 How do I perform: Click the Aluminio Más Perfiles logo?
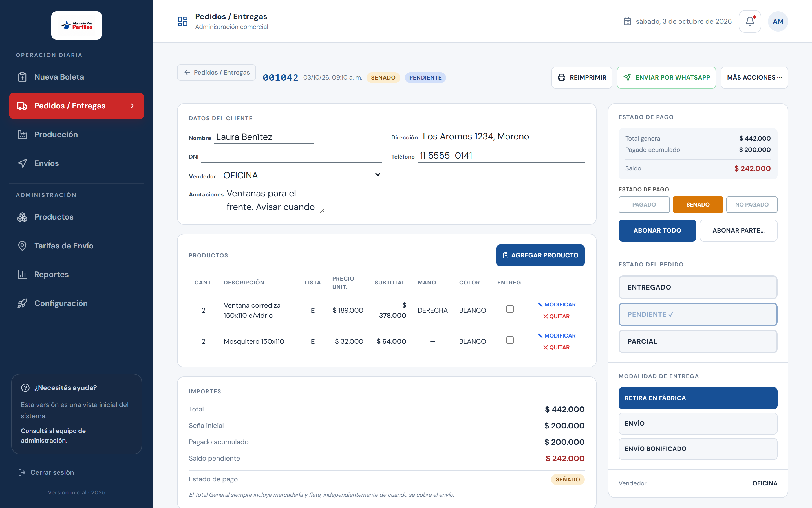(76, 25)
